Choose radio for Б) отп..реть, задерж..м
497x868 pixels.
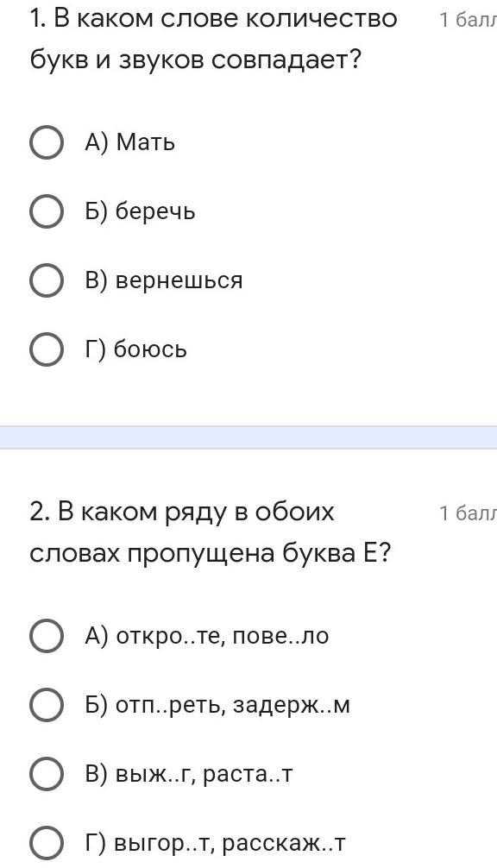click(x=46, y=705)
